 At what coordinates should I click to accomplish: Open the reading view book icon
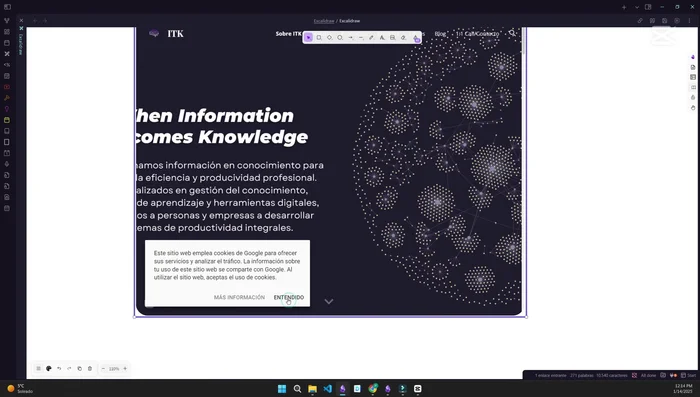tap(652, 21)
